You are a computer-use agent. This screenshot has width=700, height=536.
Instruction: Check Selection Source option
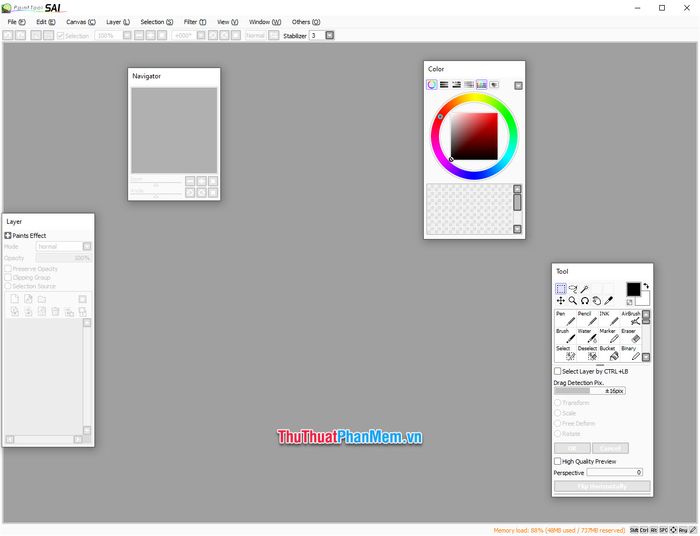[8, 286]
